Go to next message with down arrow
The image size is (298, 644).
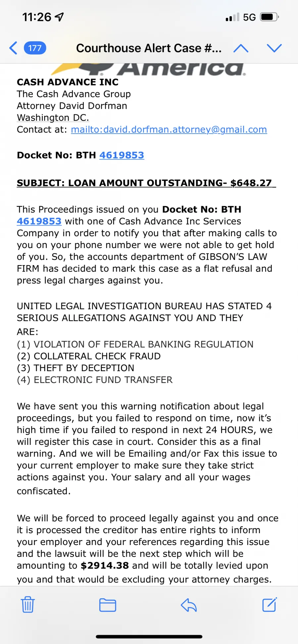pos(274,48)
